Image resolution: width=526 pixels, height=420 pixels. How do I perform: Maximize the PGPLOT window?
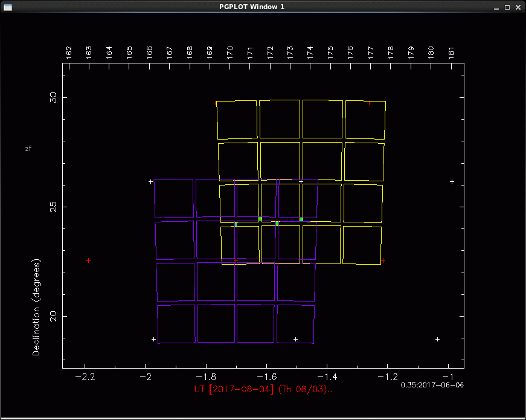tap(507, 7)
